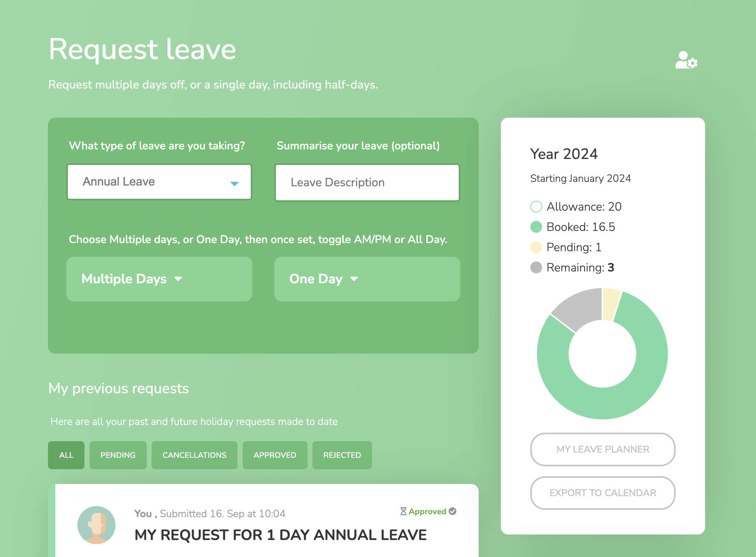
Task: Click the Annual Leave dropdown arrow
Action: 235,183
